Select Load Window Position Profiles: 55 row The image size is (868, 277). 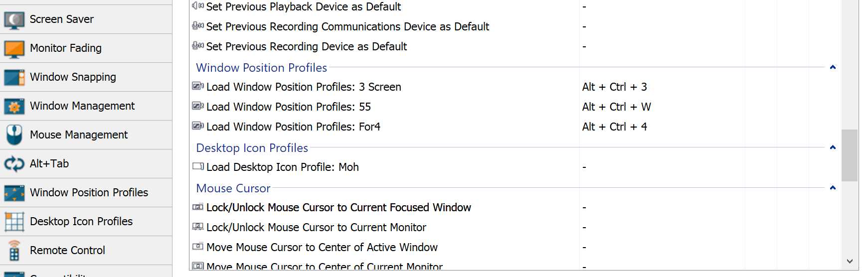coord(288,107)
